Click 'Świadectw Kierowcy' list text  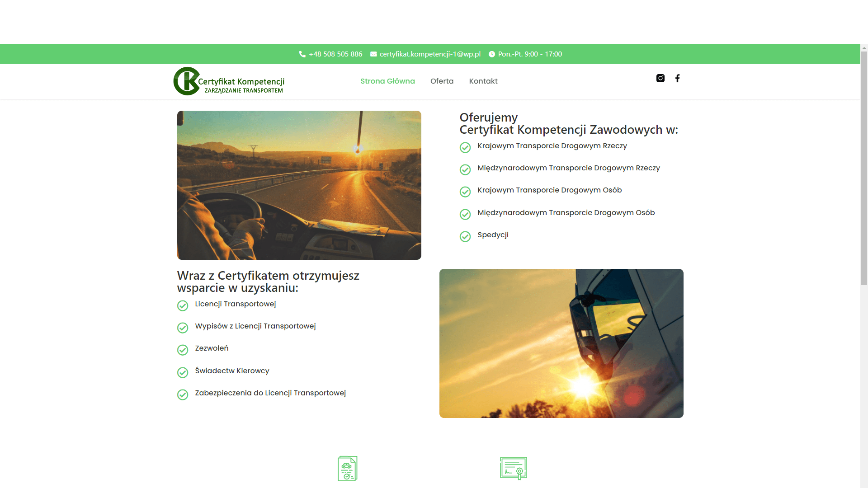click(x=232, y=371)
